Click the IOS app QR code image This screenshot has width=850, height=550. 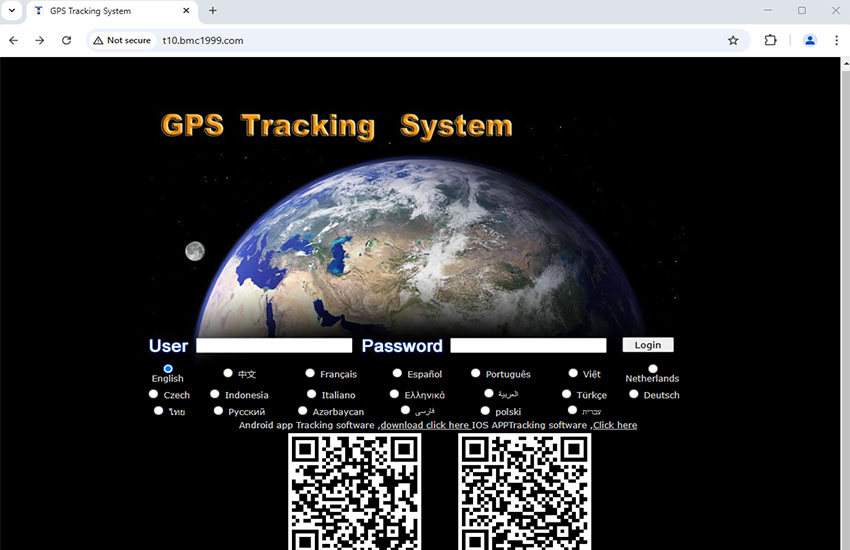[x=525, y=491]
